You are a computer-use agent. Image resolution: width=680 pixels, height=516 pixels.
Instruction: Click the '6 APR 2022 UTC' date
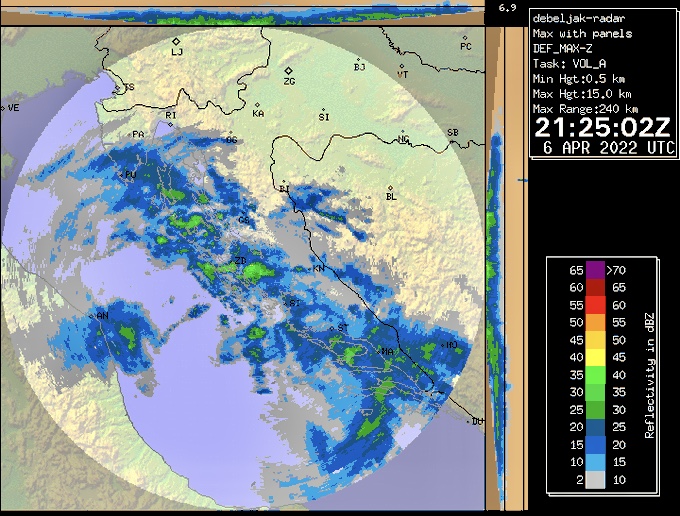(609, 148)
